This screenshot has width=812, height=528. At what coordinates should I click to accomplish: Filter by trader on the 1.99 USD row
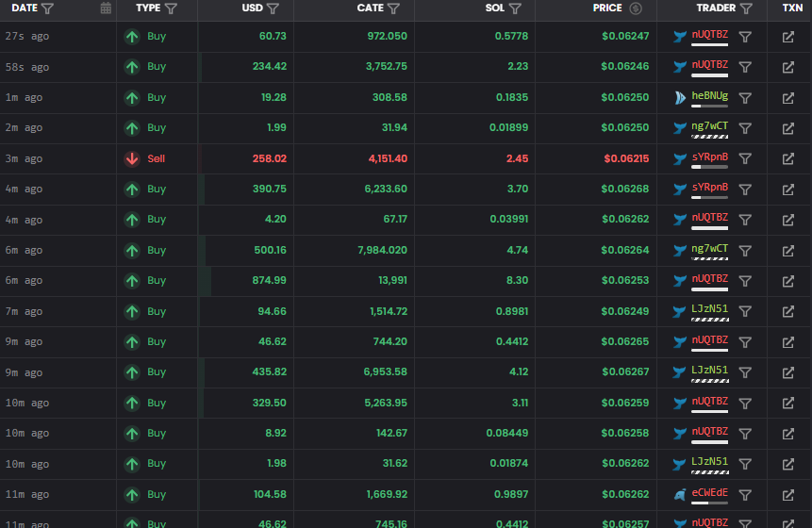click(x=745, y=128)
